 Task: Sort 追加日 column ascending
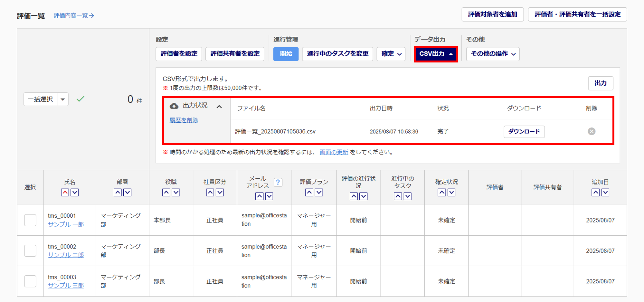point(596,193)
